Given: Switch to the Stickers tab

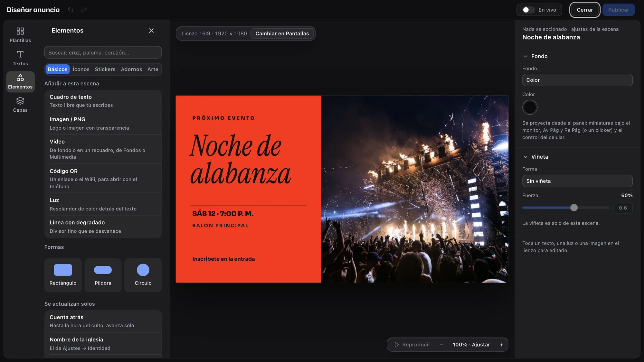Looking at the screenshot, I should tap(105, 69).
